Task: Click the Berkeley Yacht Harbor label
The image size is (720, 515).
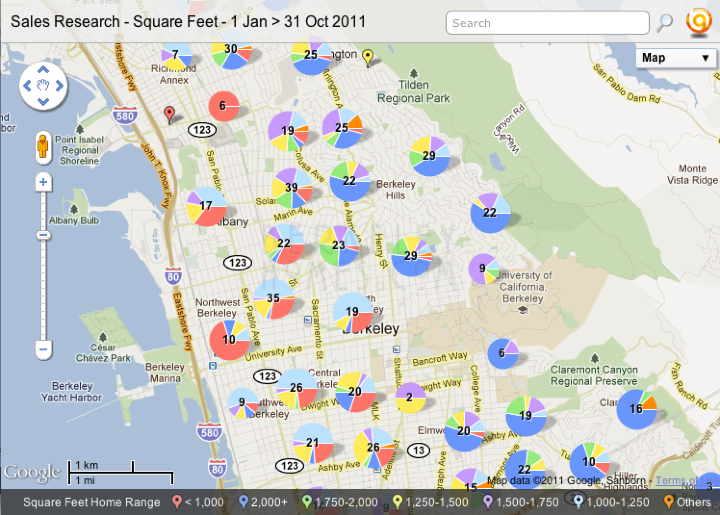Action: pos(71,392)
